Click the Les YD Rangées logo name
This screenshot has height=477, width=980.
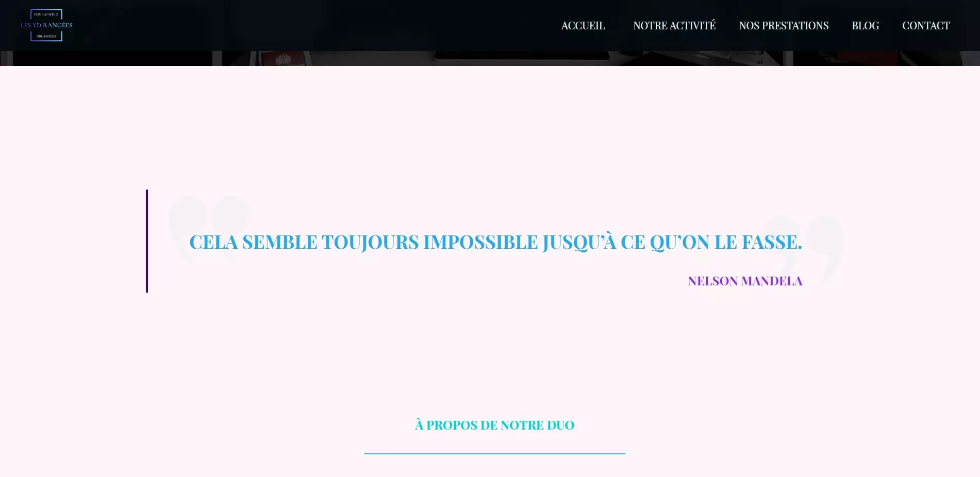[x=46, y=25]
